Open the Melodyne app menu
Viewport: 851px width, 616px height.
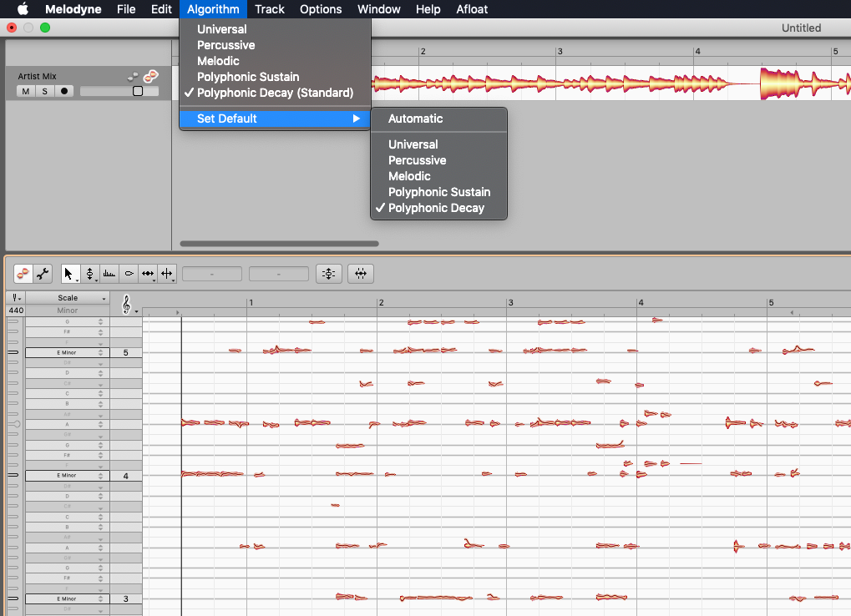pyautogui.click(x=73, y=9)
